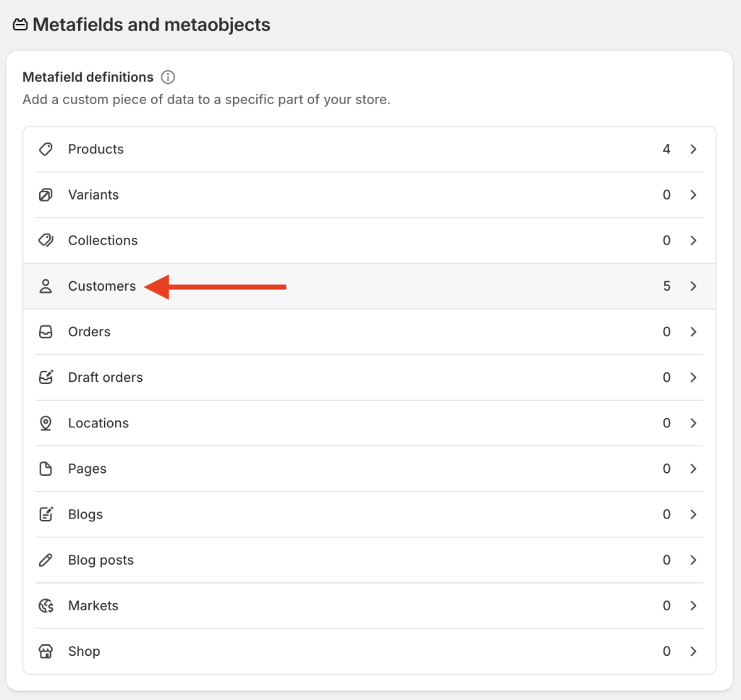This screenshot has width=741, height=700.
Task: Go to Locations metafield definitions
Action: [369, 423]
